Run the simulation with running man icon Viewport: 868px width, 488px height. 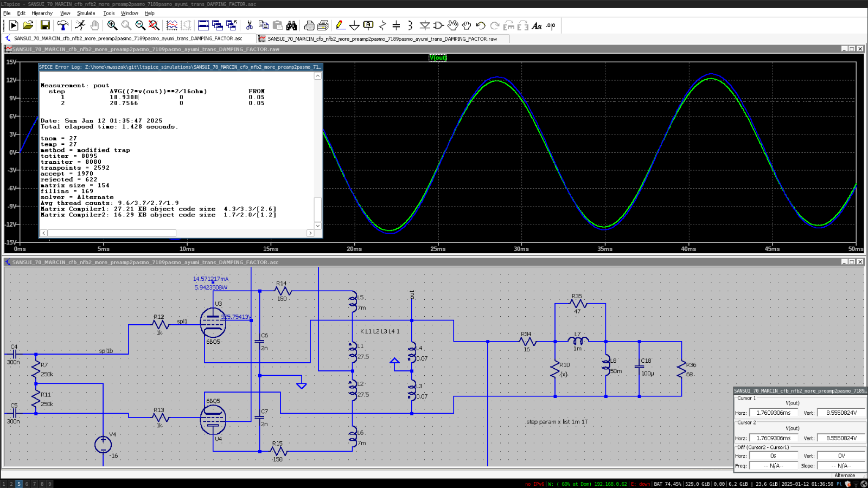pyautogui.click(x=80, y=25)
